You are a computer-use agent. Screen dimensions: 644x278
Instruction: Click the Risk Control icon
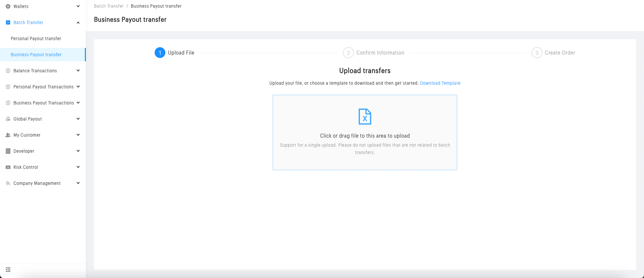(8, 167)
